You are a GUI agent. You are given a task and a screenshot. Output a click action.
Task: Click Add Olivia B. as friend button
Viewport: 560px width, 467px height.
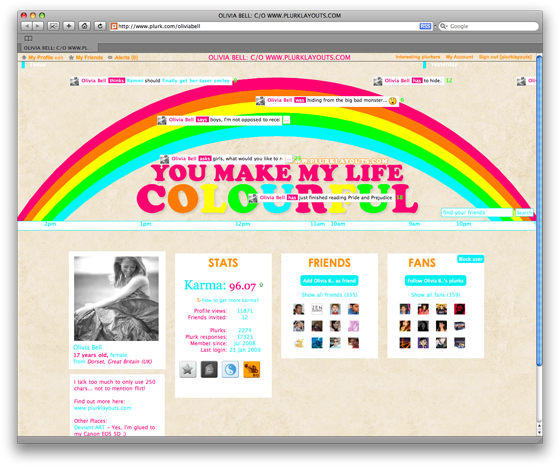pyautogui.click(x=329, y=281)
